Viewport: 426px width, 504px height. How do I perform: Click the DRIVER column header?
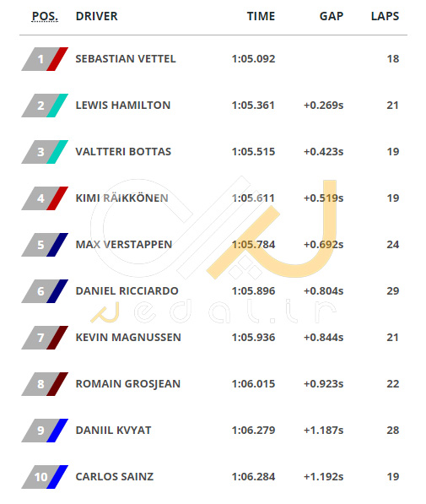(x=97, y=16)
